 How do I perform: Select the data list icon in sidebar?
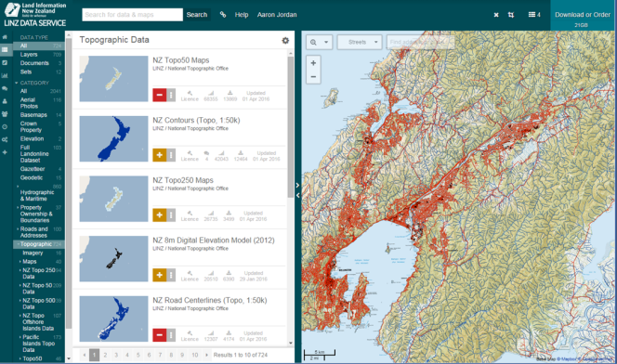[5, 49]
